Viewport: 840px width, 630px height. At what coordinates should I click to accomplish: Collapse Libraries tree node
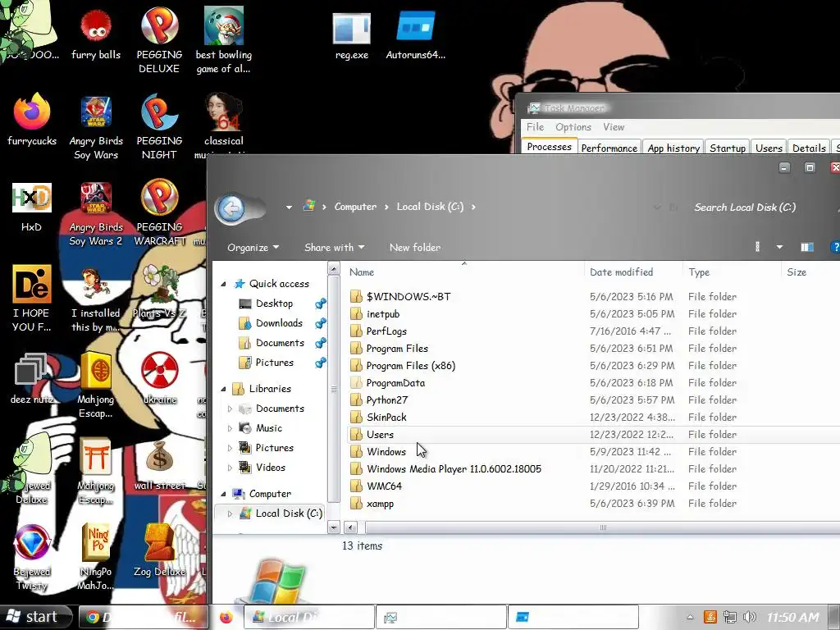(223, 389)
